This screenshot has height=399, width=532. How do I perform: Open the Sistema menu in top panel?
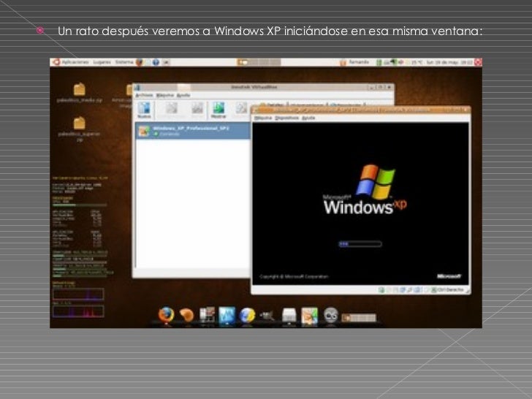[x=123, y=62]
